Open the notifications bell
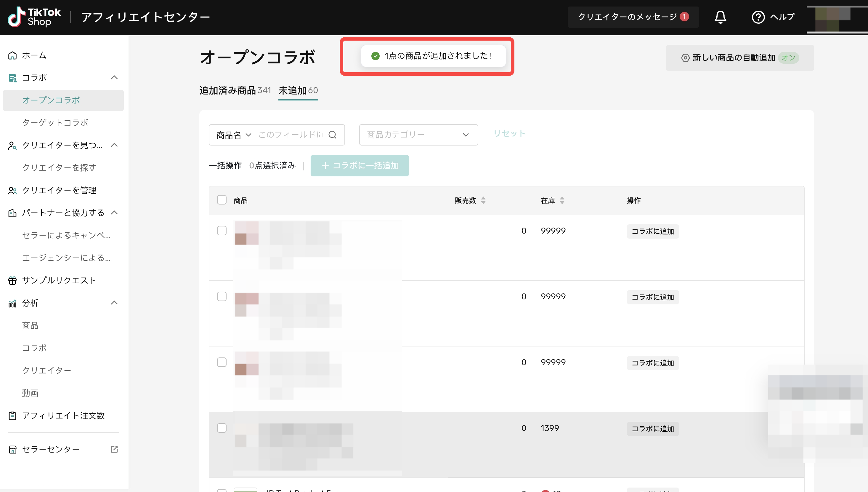The width and height of the screenshot is (868, 492). coord(720,17)
